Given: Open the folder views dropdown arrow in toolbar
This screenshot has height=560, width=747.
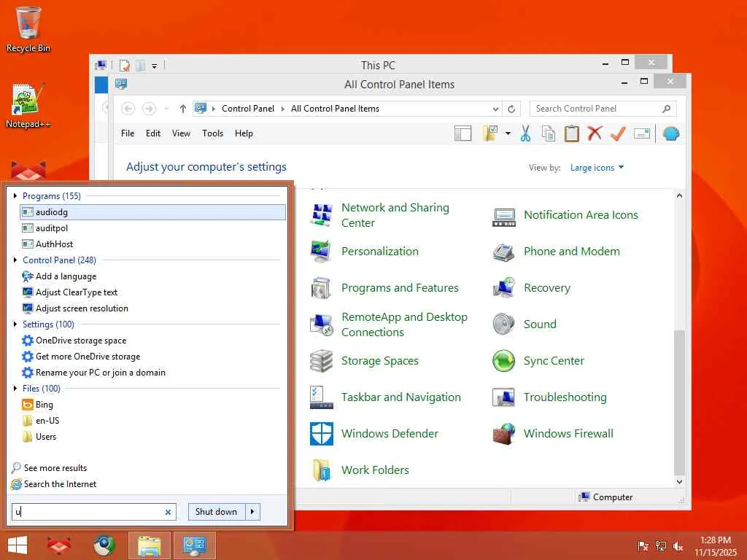Looking at the screenshot, I should pos(508,133).
